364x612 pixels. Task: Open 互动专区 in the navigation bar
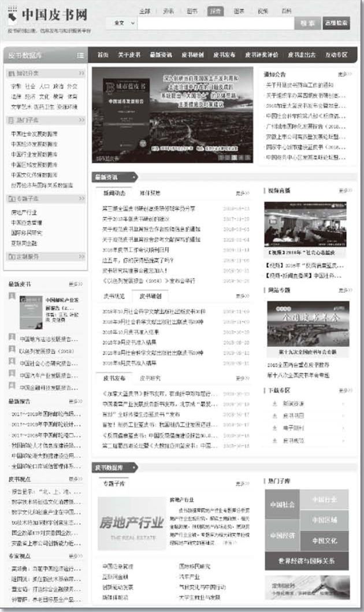coord(336,55)
